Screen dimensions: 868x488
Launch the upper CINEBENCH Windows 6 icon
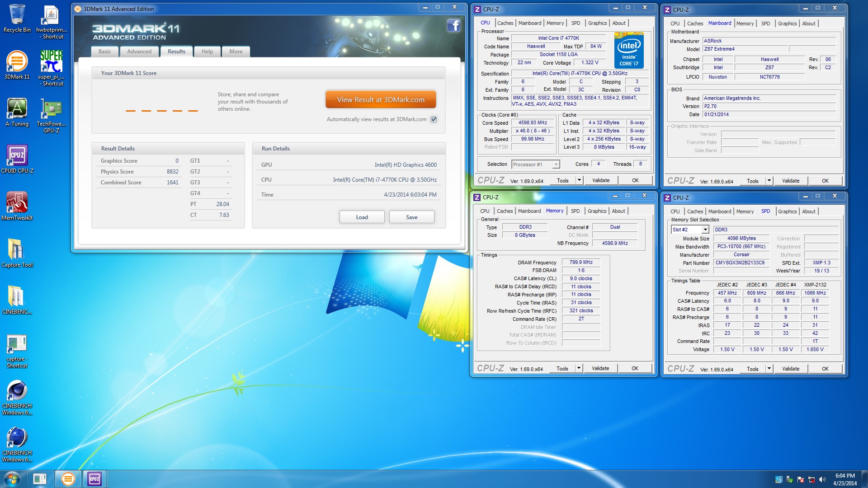pyautogui.click(x=17, y=398)
